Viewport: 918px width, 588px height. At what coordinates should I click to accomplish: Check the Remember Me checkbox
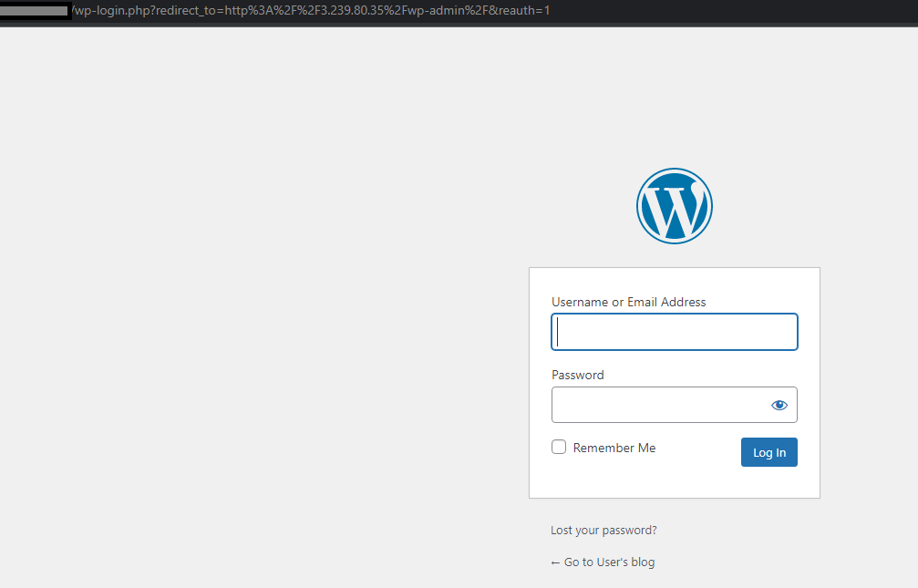559,447
